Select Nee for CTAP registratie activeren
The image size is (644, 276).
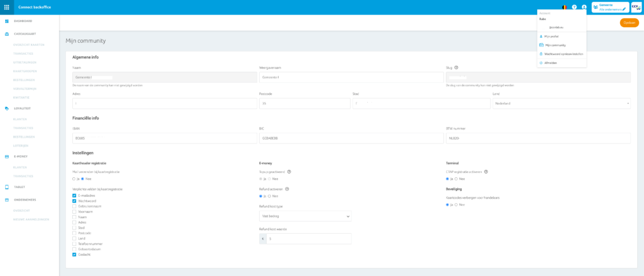click(457, 179)
